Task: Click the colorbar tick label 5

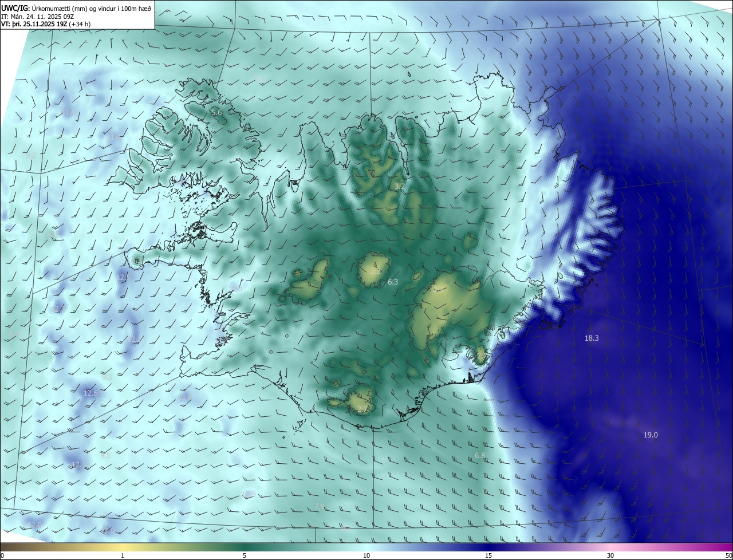Action: (245, 555)
